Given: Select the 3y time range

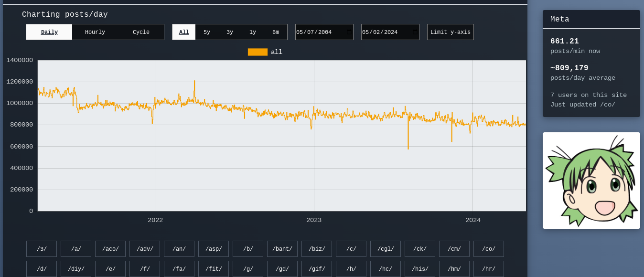Looking at the screenshot, I should (230, 32).
